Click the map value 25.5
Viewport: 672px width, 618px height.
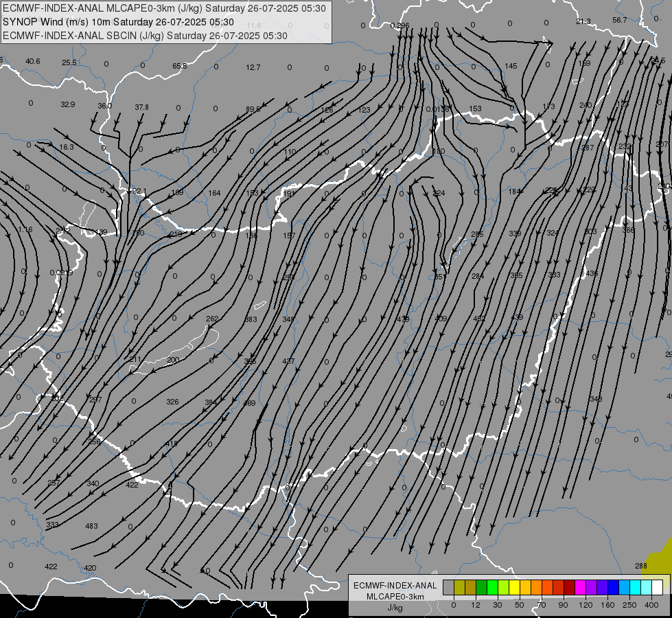click(69, 62)
